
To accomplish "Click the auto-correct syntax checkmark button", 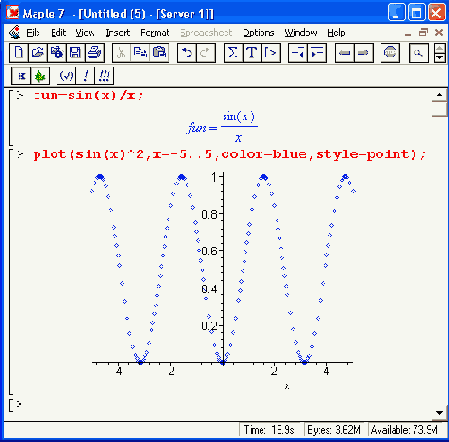I will [67, 76].
